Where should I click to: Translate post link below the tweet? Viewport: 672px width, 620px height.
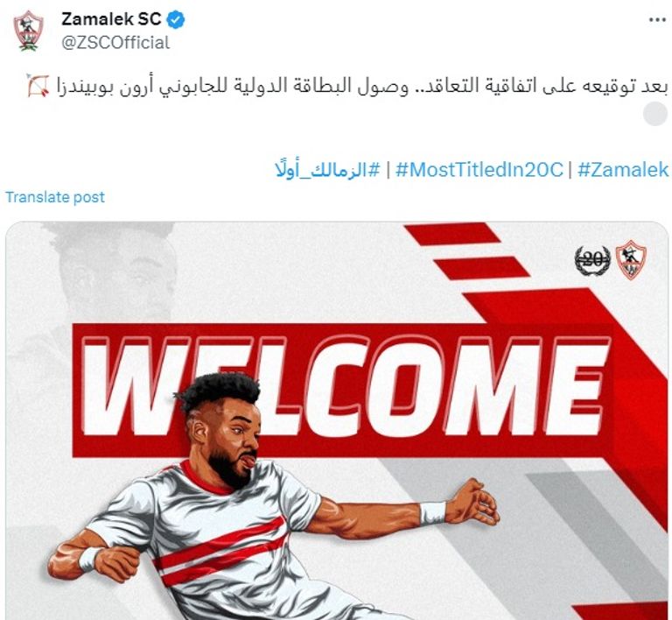(x=55, y=197)
